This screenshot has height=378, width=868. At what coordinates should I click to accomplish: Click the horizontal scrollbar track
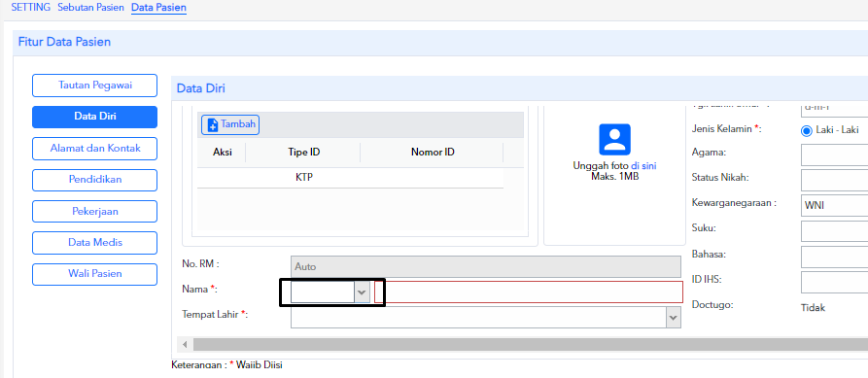[530, 345]
